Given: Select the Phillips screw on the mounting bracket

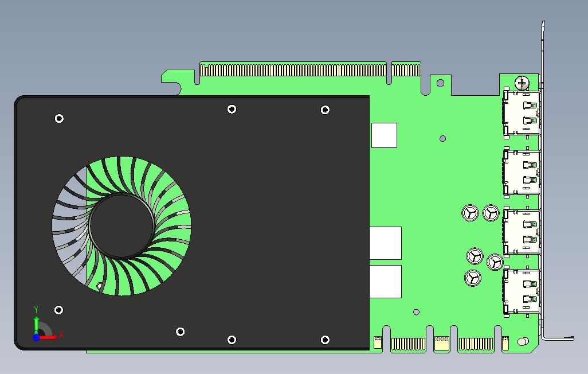Looking at the screenshot, I should click(522, 83).
